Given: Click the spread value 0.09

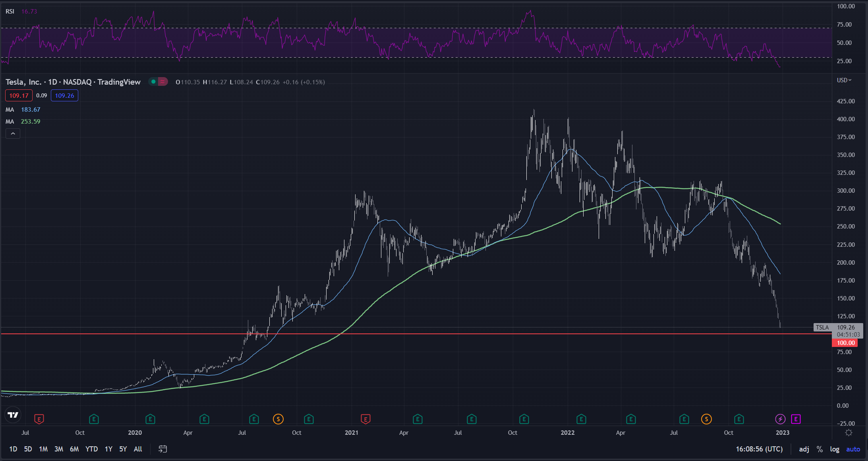Looking at the screenshot, I should [x=41, y=95].
